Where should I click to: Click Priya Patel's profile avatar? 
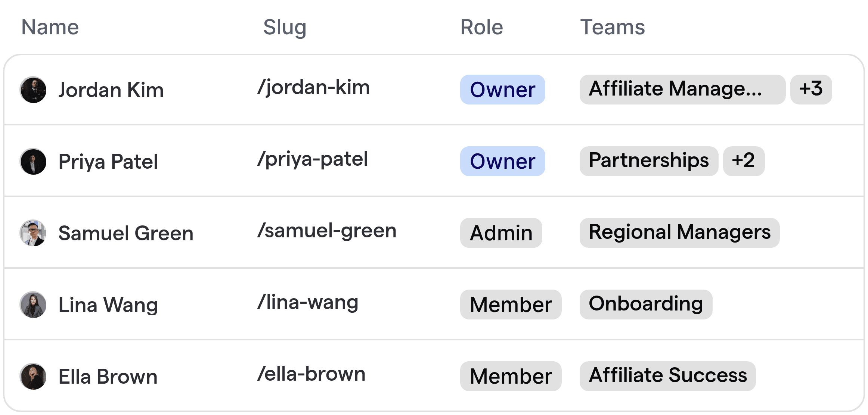pyautogui.click(x=33, y=161)
